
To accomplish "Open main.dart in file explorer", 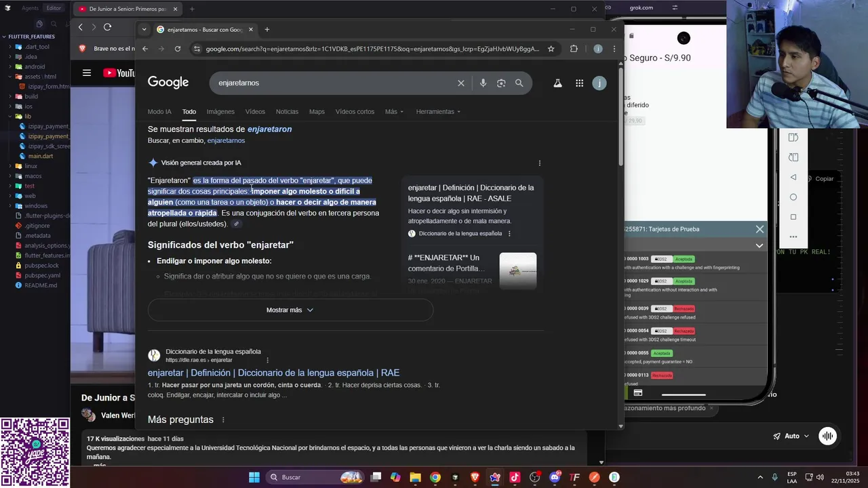I will [x=40, y=156].
